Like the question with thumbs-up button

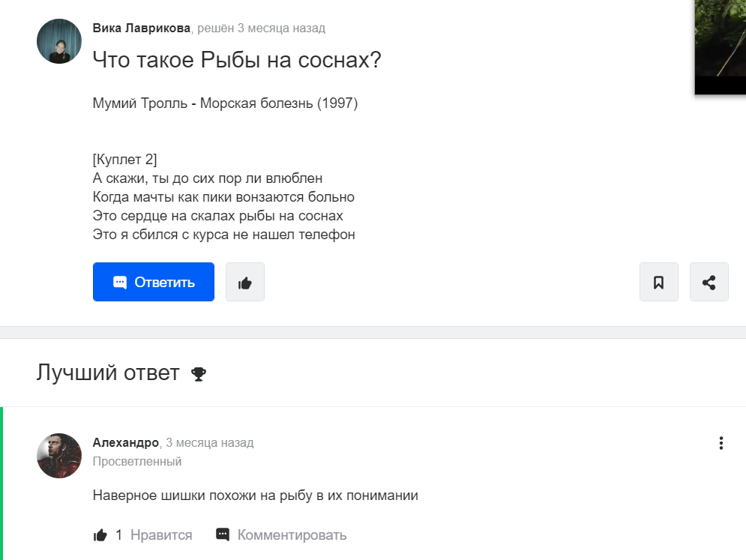pos(245,282)
